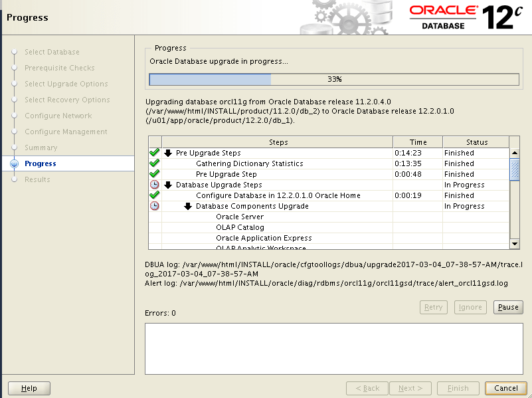Open Help for the upgrade assistant
Image resolution: width=532 pixels, height=398 pixels.
29,388
